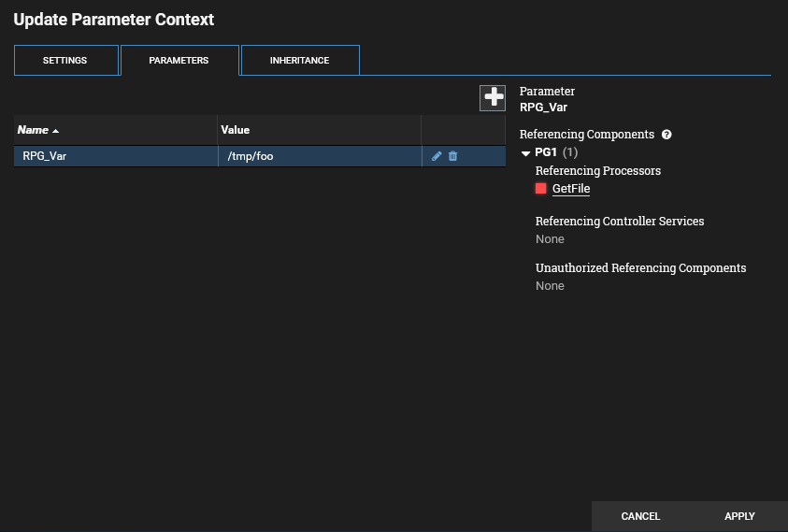Delete RPG_Var using the trash icon
Screen dimensions: 788x532
point(453,156)
